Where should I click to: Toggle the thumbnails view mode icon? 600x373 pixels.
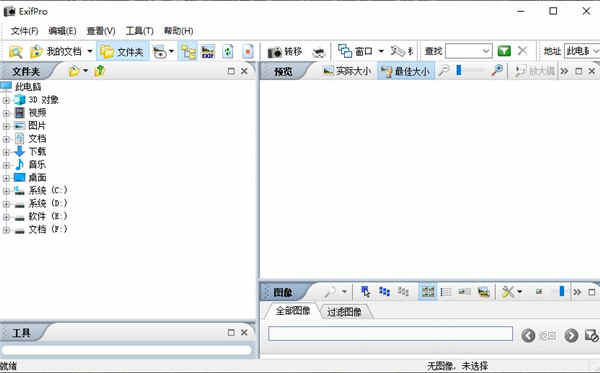click(427, 292)
